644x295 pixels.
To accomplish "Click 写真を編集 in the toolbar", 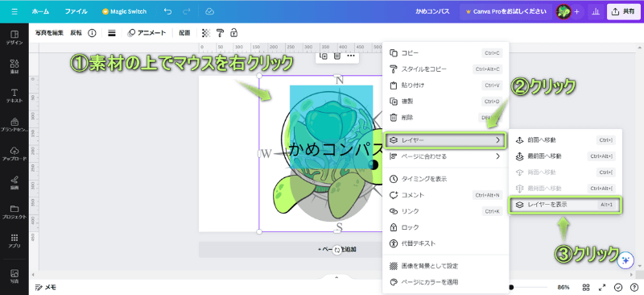I will (x=49, y=33).
